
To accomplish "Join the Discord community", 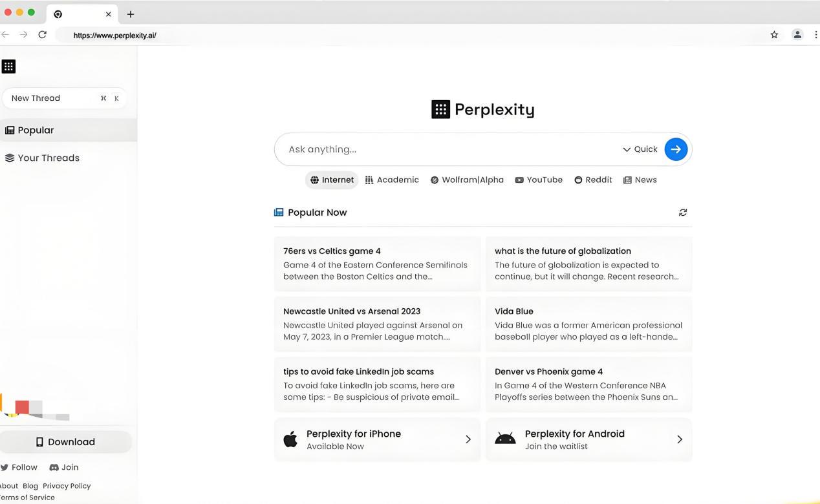I will pos(64,467).
